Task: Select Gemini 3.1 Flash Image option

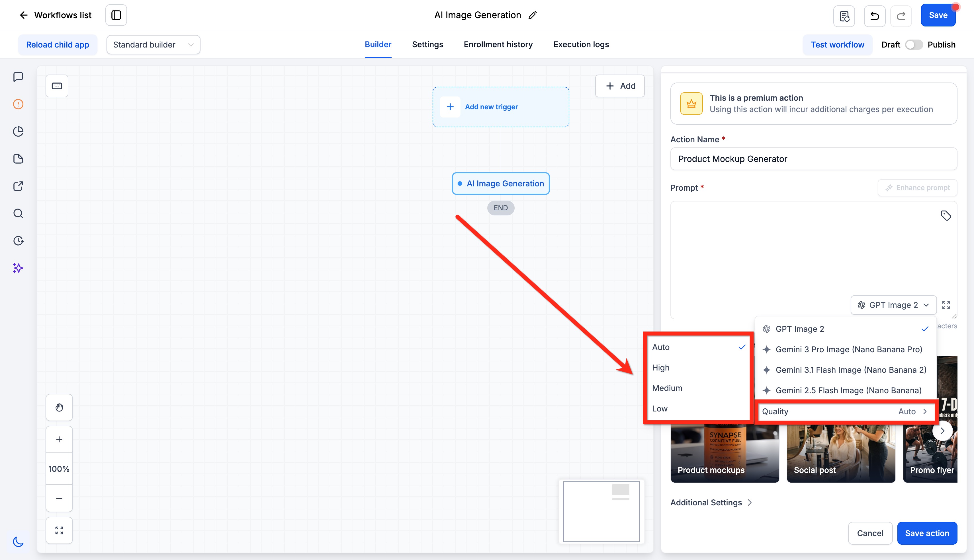Action: point(846,370)
